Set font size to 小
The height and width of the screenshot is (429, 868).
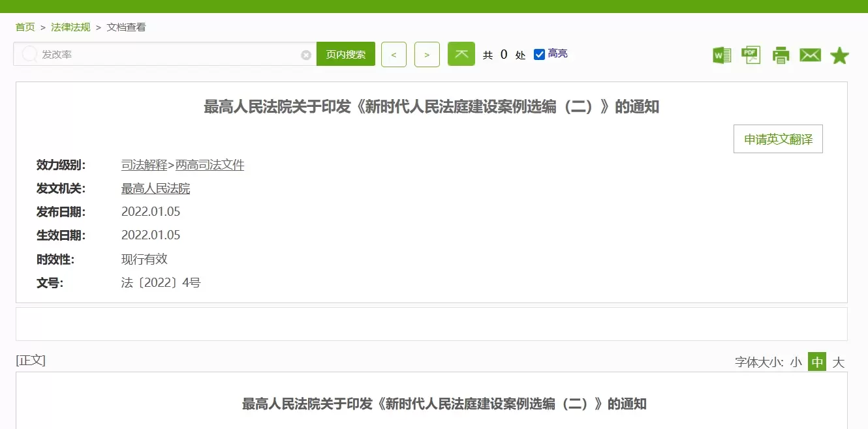tap(796, 362)
